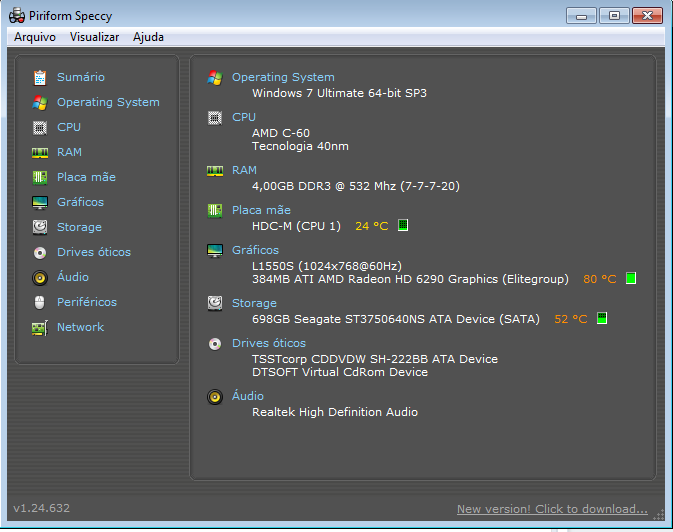Click the 24 °C motherboard temperature value
The height and width of the screenshot is (532, 673).
point(372,226)
